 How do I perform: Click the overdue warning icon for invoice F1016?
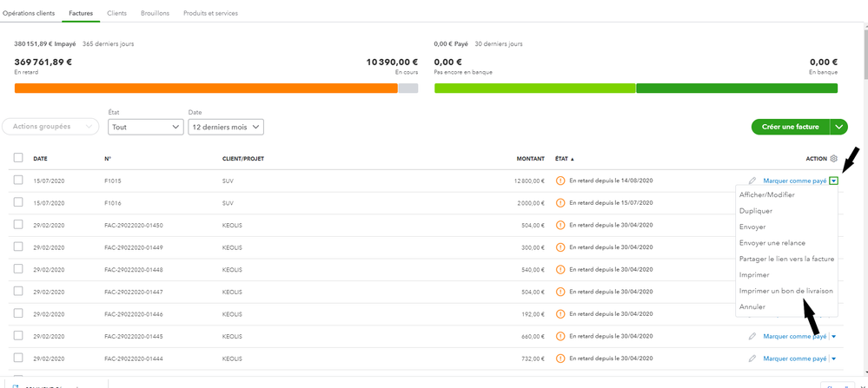[x=560, y=203]
